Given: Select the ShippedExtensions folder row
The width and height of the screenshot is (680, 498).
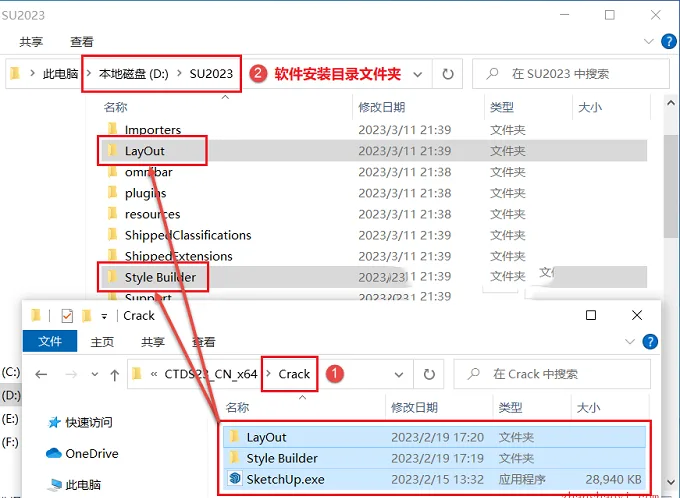Looking at the screenshot, I should (373, 256).
